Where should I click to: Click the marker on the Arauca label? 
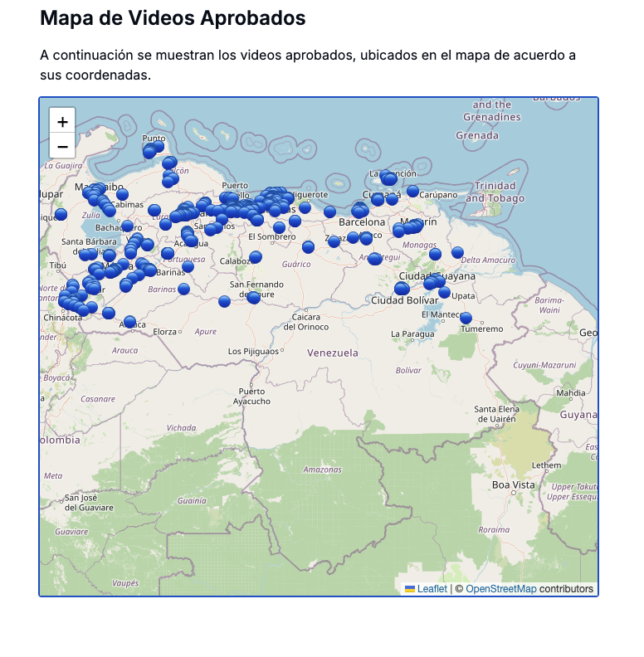click(129, 322)
